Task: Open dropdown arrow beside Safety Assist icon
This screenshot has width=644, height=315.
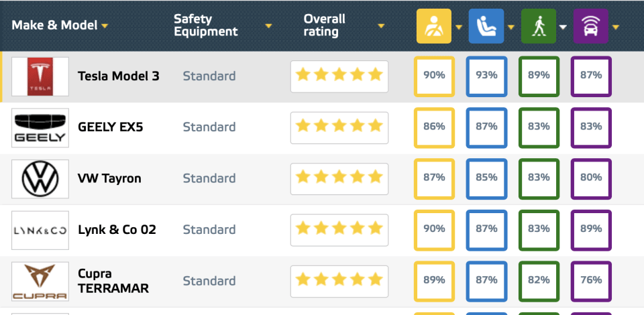Action: point(615,27)
